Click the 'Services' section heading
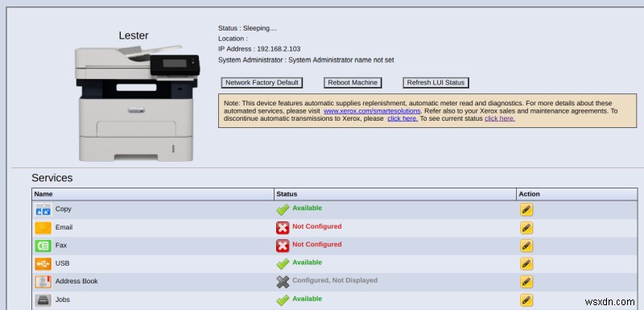The width and height of the screenshot is (644, 310). click(52, 178)
